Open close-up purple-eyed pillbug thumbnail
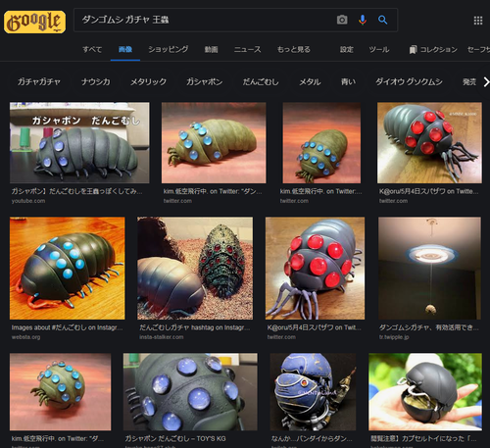This screenshot has width=490, height=448. tap(190, 391)
